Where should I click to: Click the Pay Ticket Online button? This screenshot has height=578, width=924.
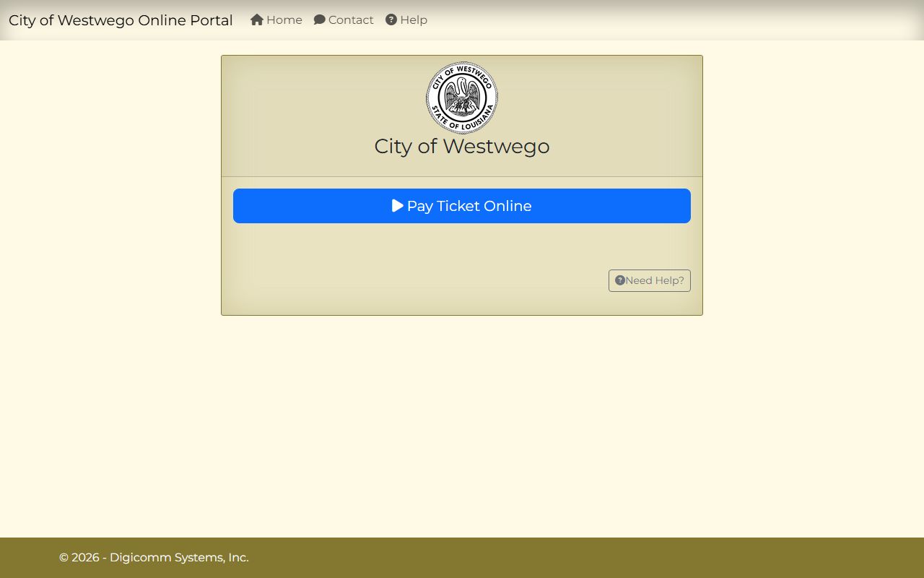tap(462, 206)
